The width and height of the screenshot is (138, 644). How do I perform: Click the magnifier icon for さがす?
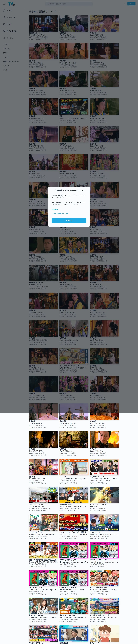[x=4, y=24]
